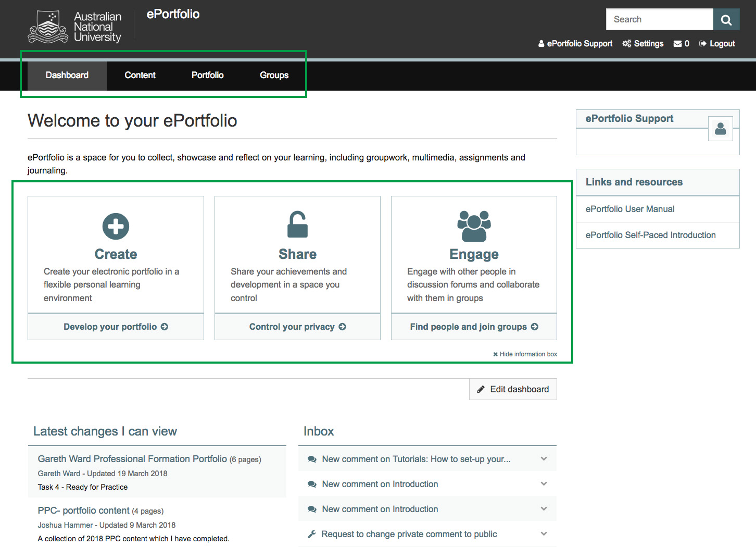This screenshot has height=547, width=756.
Task: Click the Australian National University crest logo
Action: click(48, 27)
